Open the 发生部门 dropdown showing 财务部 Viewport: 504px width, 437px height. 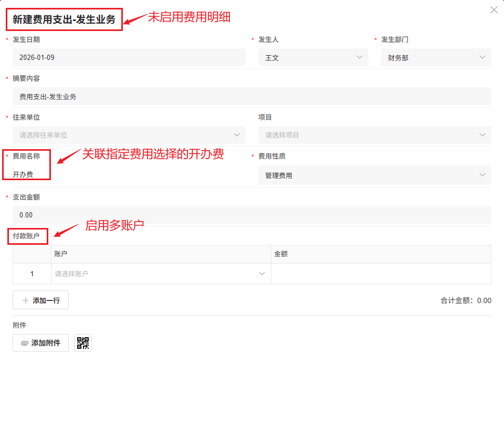point(436,57)
